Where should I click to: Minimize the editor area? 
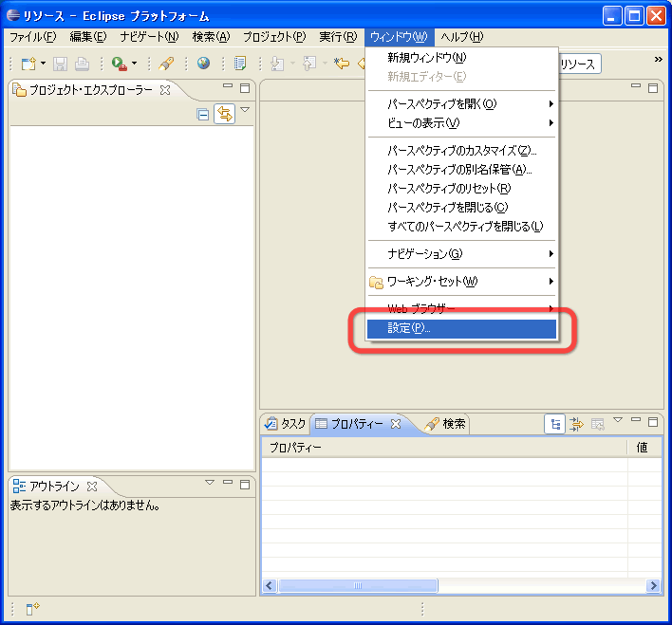point(636,85)
